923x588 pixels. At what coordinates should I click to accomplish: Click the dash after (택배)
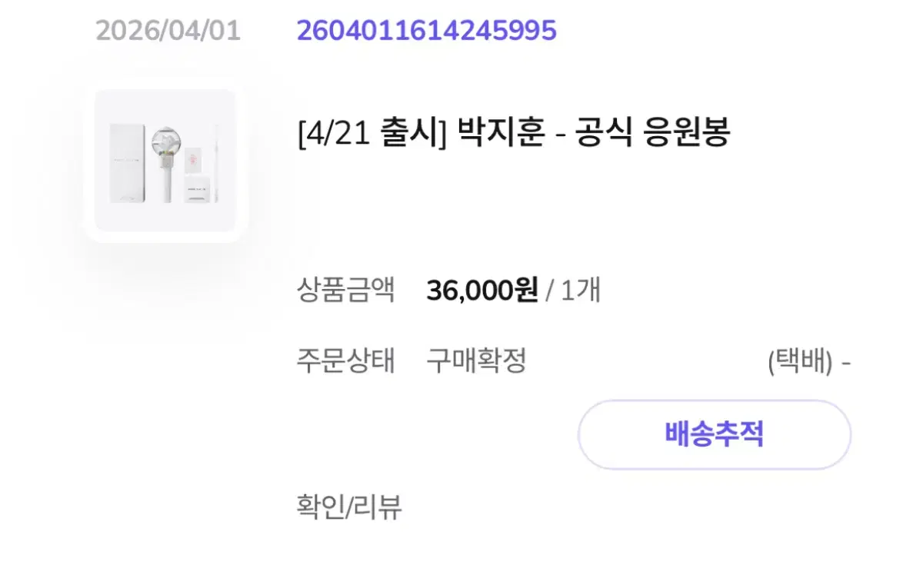click(846, 361)
